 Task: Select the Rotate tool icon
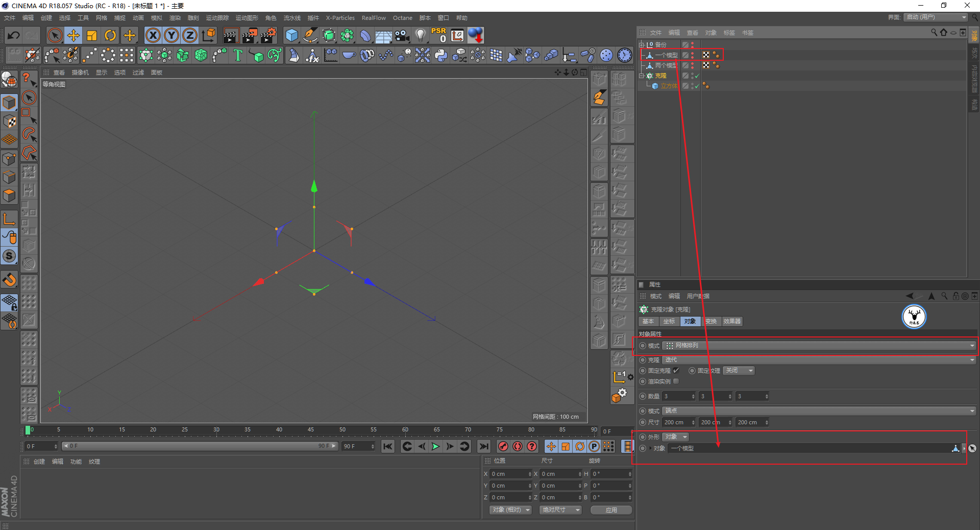click(x=110, y=35)
